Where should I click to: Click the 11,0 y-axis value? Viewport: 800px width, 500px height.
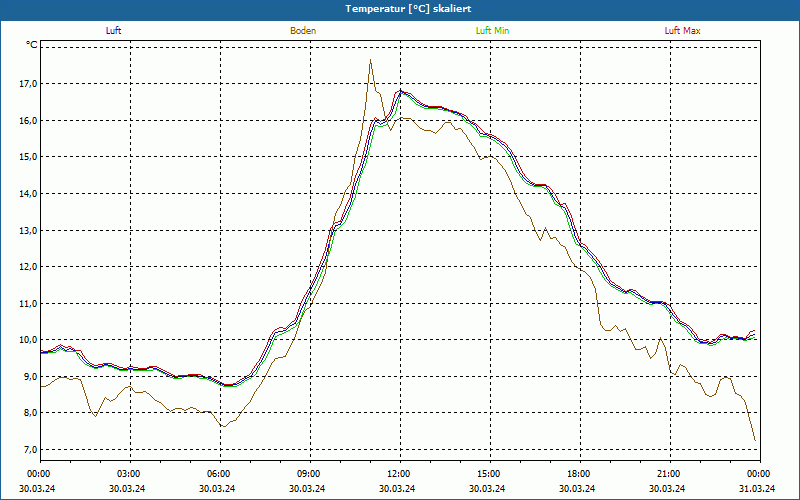(30, 304)
